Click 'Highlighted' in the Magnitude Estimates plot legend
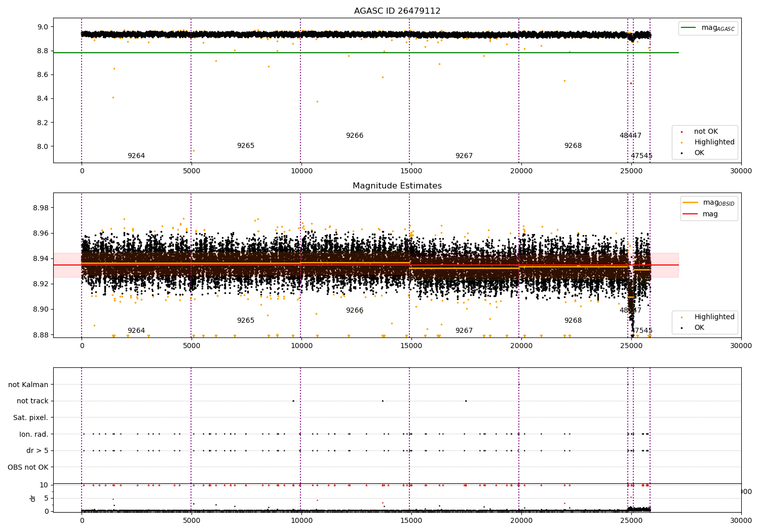760x532 pixels. [714, 317]
